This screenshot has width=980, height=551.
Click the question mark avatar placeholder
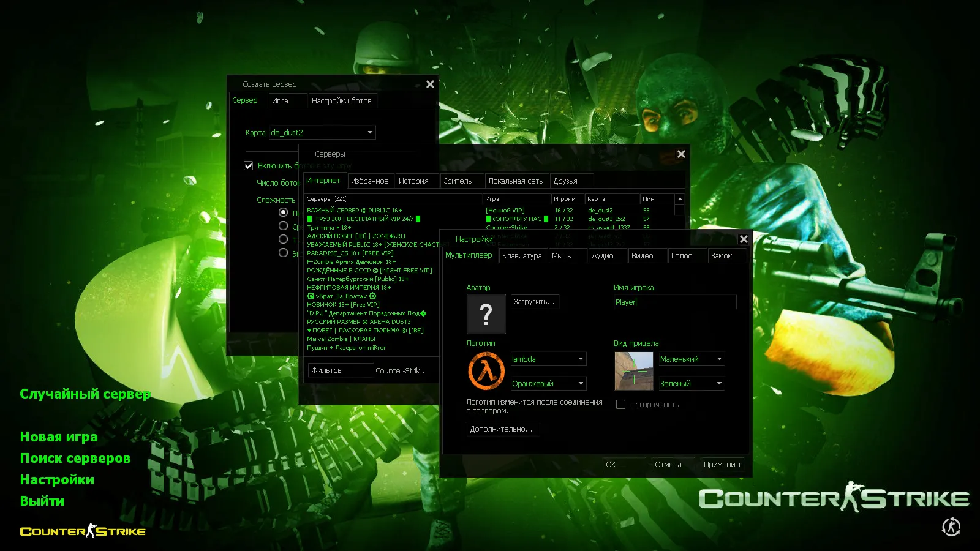pyautogui.click(x=486, y=314)
